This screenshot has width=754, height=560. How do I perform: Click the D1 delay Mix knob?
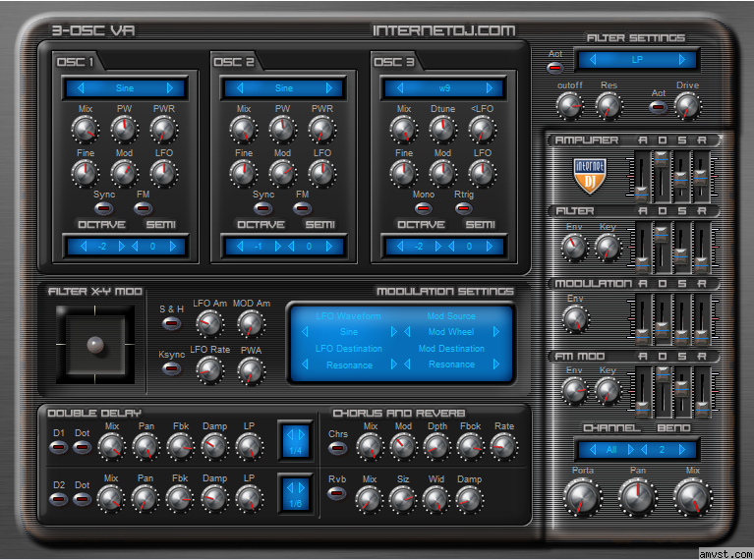111,447
